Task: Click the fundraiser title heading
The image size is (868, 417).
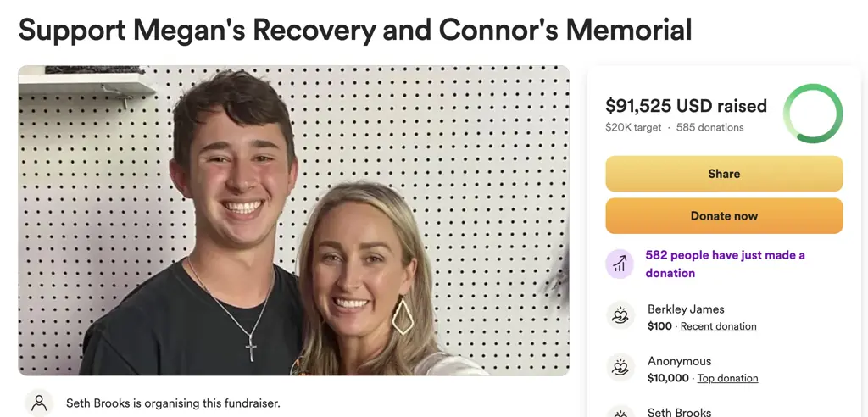Action: click(x=355, y=30)
